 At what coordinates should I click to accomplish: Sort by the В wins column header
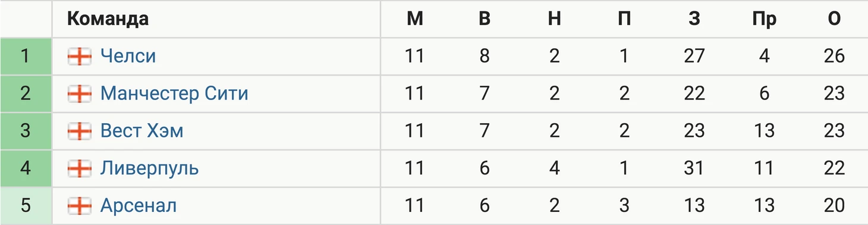point(485,19)
